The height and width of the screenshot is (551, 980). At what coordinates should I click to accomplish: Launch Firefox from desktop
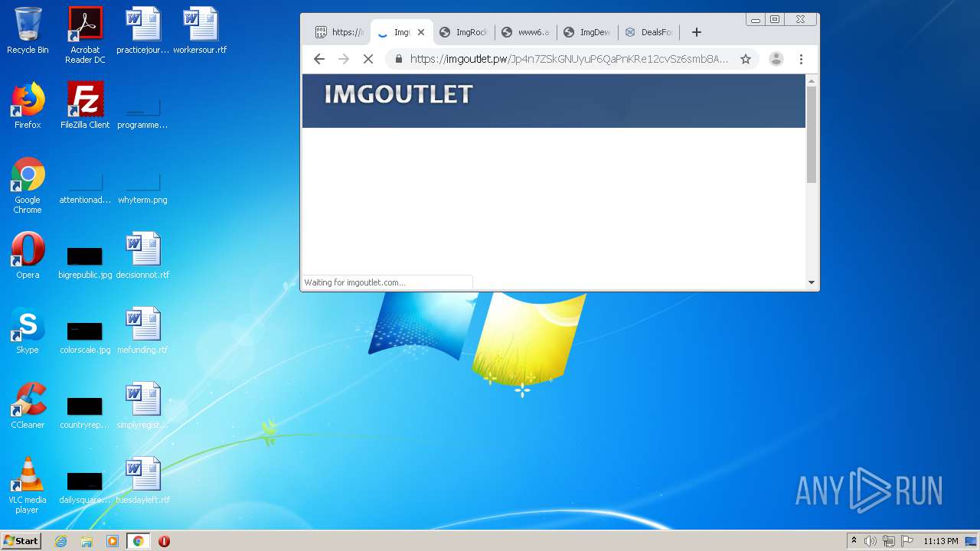coord(28,106)
